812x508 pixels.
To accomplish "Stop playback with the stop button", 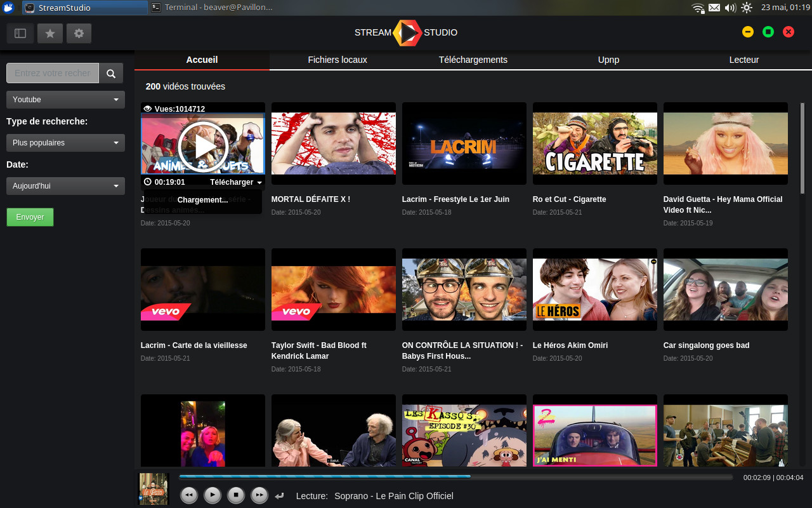I will click(x=236, y=495).
